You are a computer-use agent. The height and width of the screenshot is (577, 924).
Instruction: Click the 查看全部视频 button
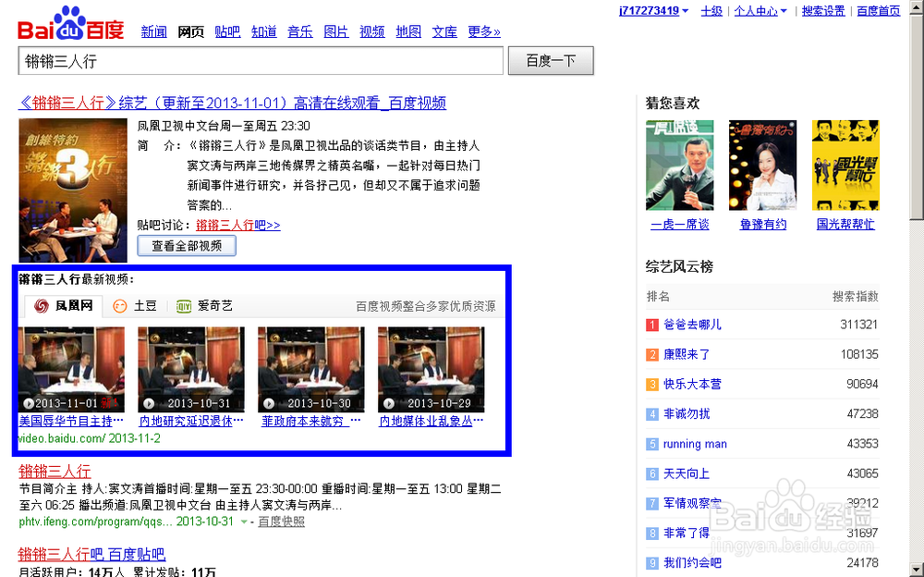point(187,245)
